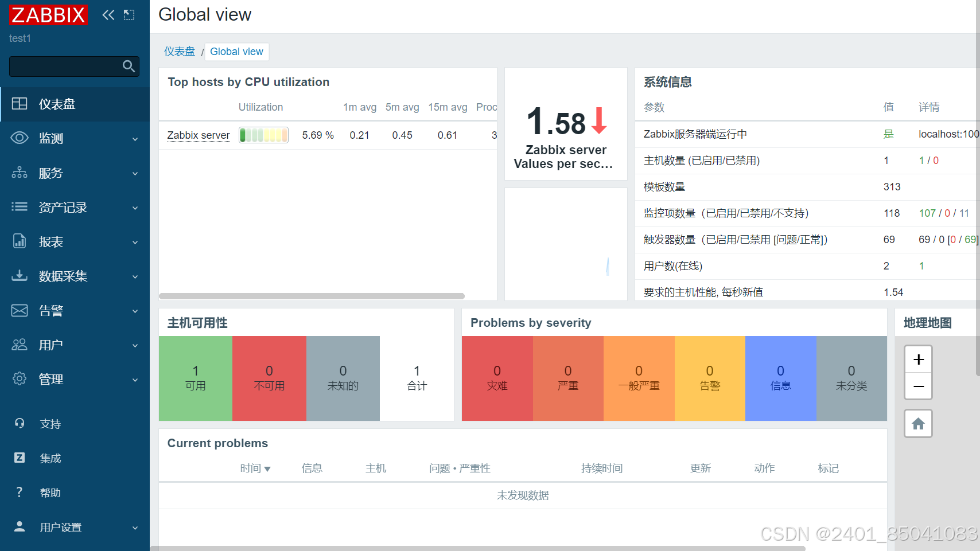The height and width of the screenshot is (551, 980).
Task: Click the Z icon for 集成
Action: 20,458
